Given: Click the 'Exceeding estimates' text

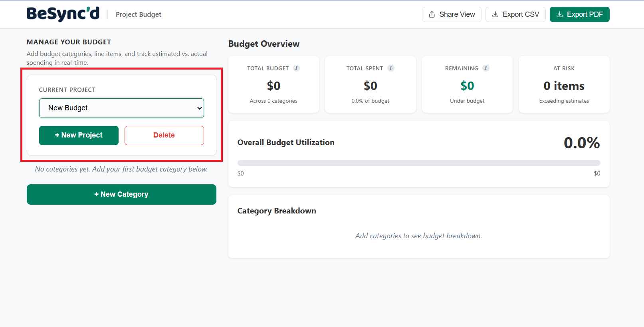Looking at the screenshot, I should tap(564, 101).
